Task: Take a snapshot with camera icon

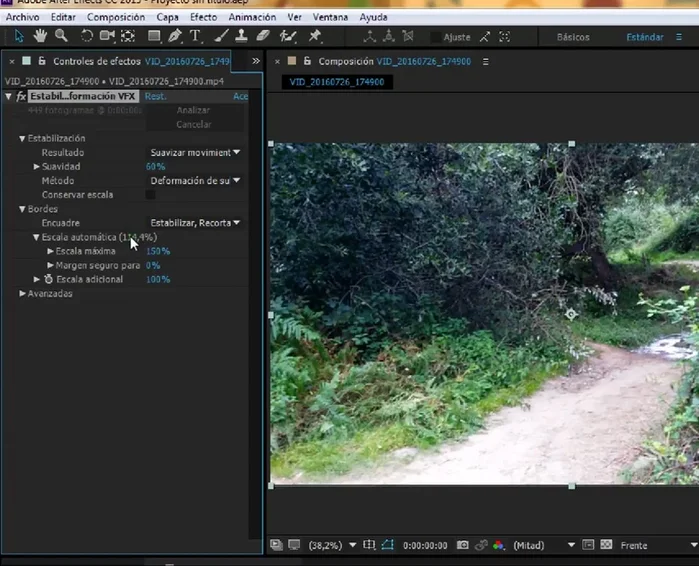Action: point(462,546)
